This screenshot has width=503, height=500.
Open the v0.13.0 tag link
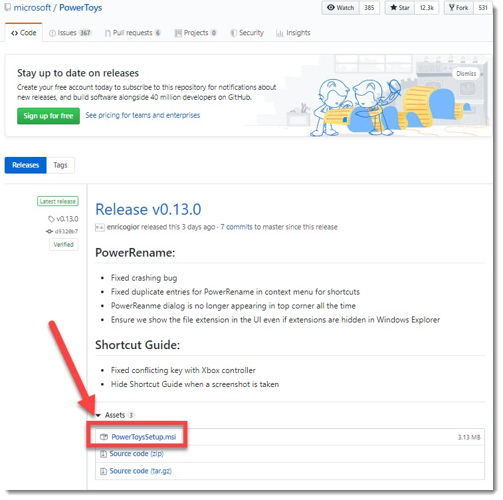click(67, 219)
